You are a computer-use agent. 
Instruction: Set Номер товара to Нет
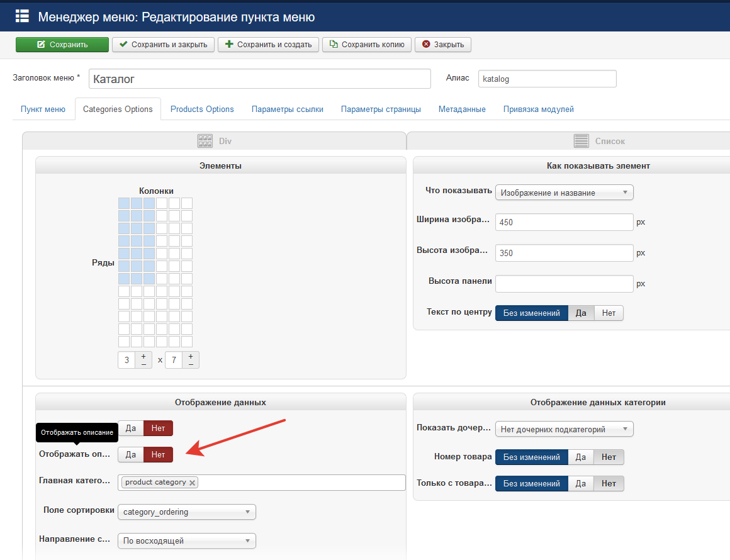[x=609, y=457]
